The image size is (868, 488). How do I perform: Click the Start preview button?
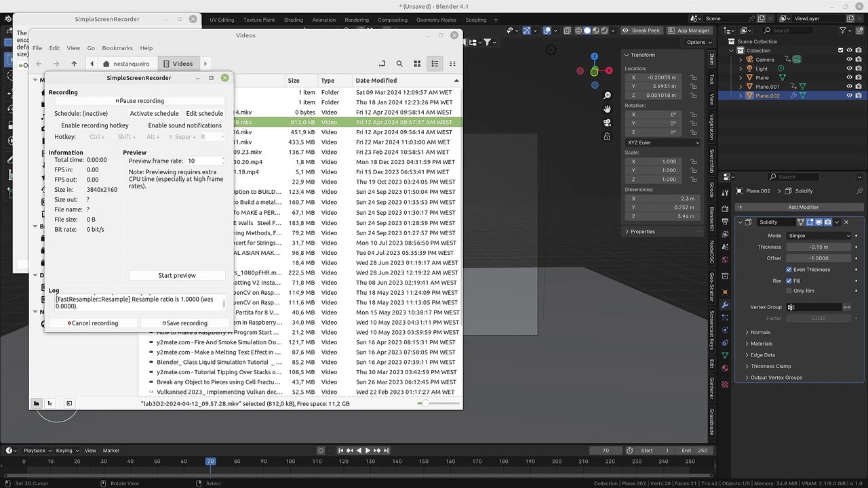pos(177,275)
